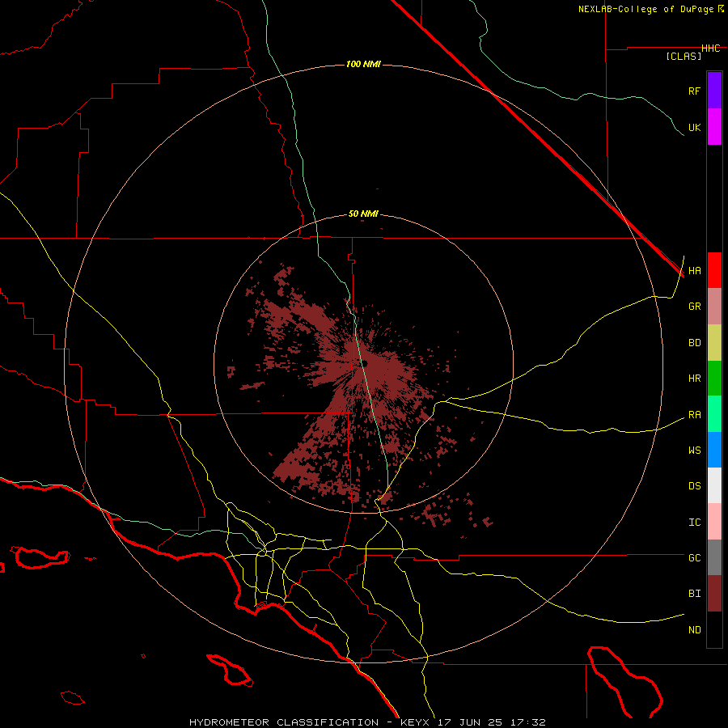Image resolution: width=728 pixels, height=728 pixels.
Task: Click the HR legend label
Action: pyautogui.click(x=694, y=379)
